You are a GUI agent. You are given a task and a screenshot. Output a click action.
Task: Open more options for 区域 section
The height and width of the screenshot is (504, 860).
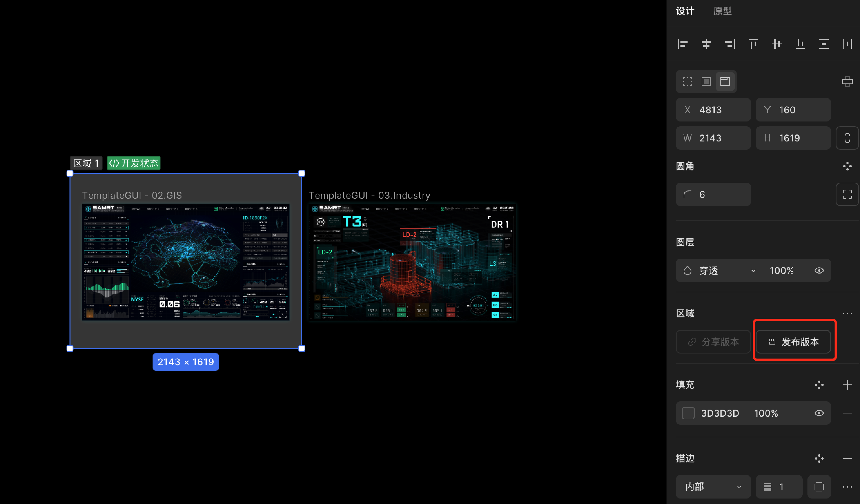tap(847, 314)
